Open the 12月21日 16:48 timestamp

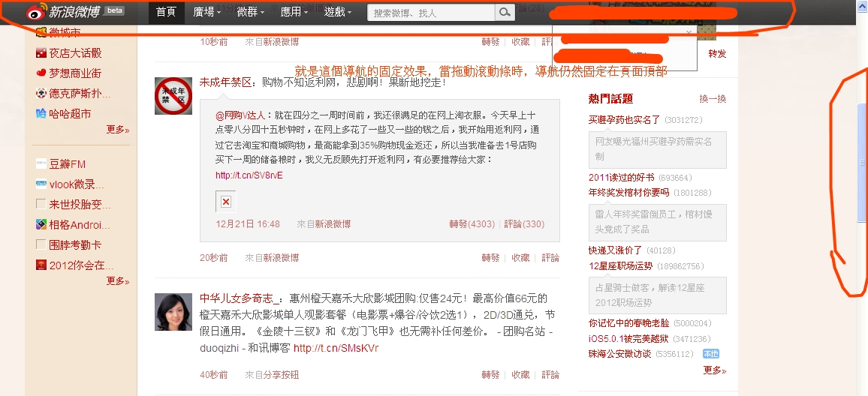[248, 224]
